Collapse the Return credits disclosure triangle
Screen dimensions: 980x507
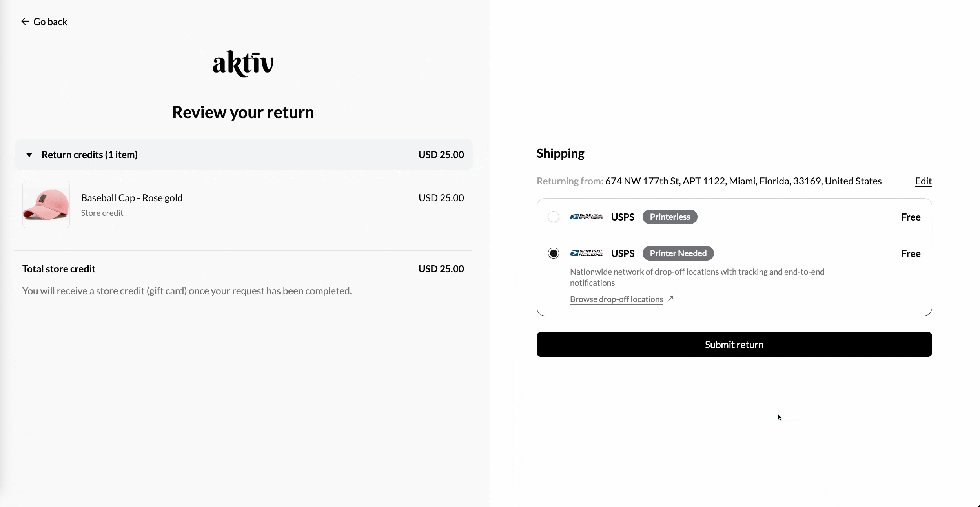click(29, 155)
